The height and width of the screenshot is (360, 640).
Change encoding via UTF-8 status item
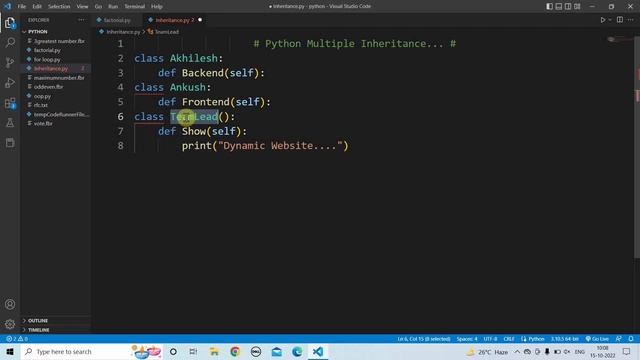490,339
